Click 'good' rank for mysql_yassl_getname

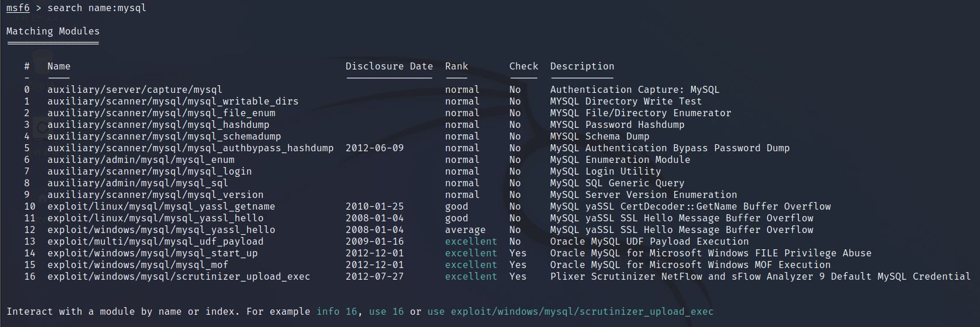click(457, 207)
